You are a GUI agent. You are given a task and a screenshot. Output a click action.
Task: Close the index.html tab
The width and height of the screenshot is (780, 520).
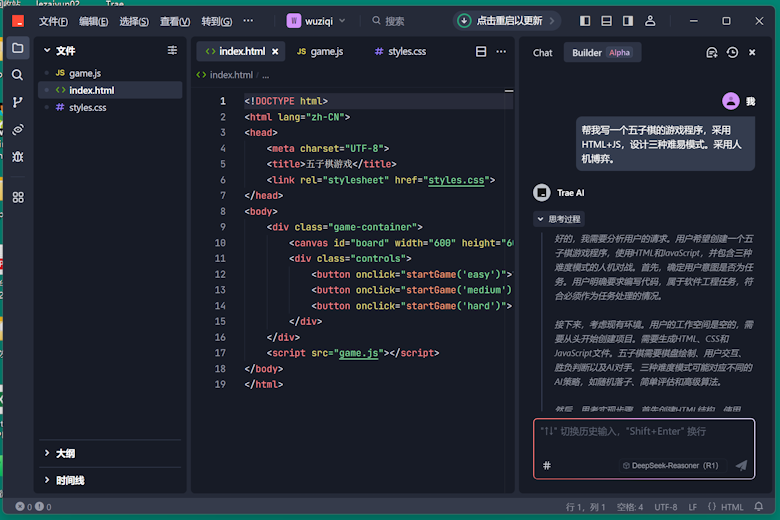(x=275, y=52)
